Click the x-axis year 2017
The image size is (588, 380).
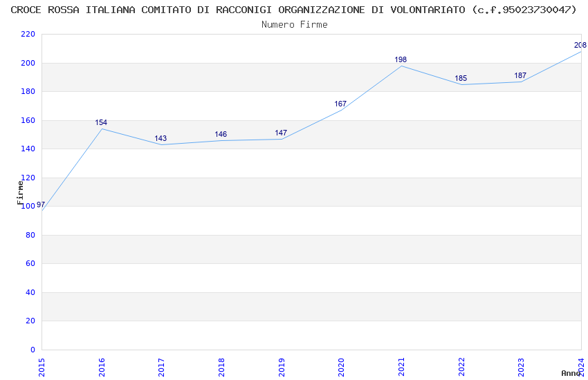[161, 368]
